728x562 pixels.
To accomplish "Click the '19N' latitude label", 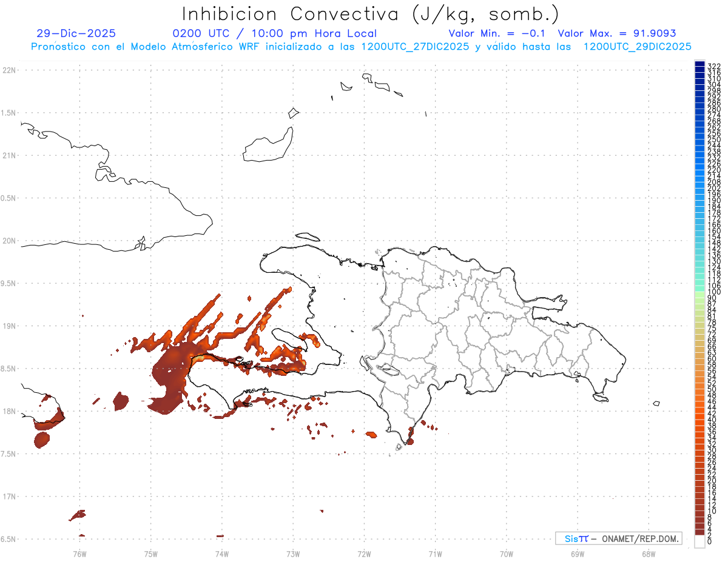I will coord(8,326).
